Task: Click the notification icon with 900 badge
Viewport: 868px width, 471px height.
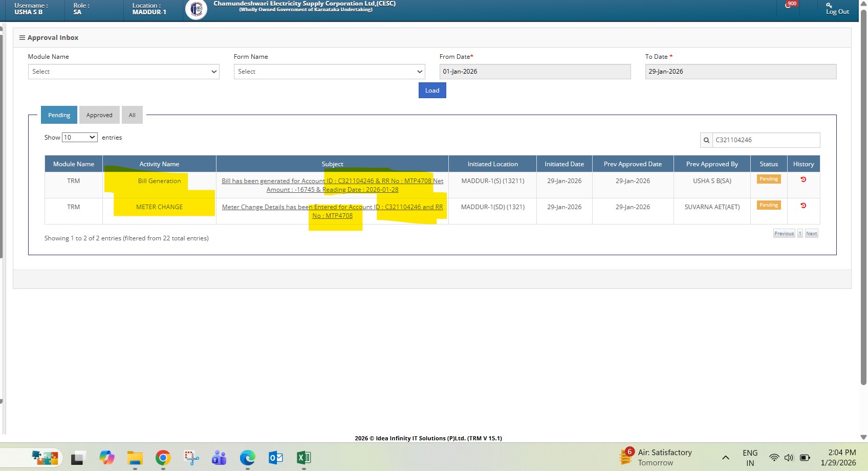Action: click(x=790, y=6)
